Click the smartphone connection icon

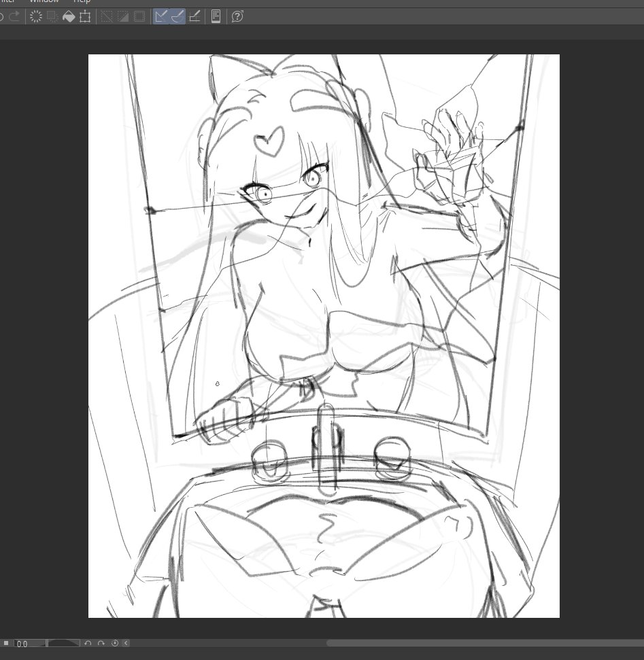coord(216,16)
